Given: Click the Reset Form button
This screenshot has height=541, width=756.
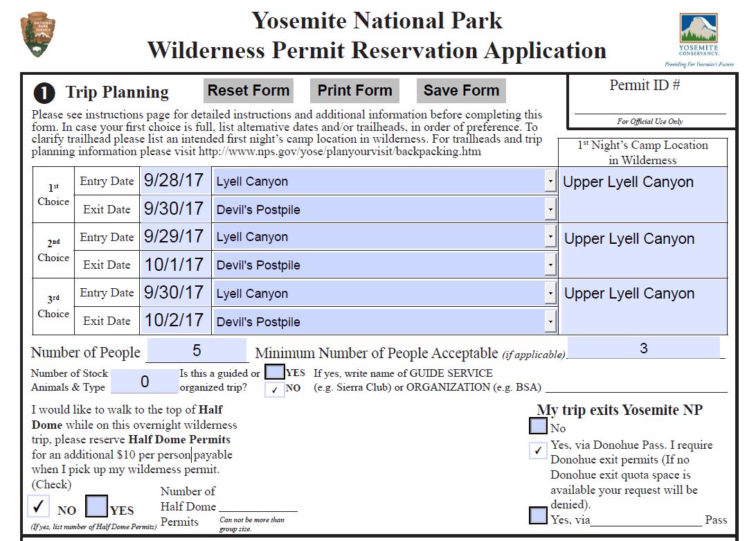Looking at the screenshot, I should 249,91.
